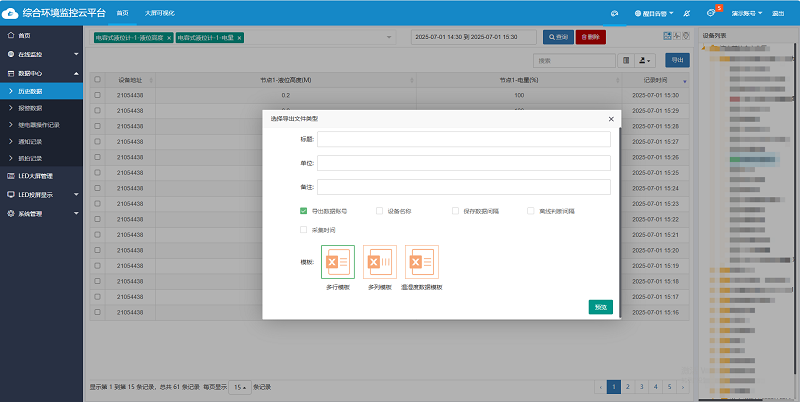Go to page 2 in pagination

(x=627, y=385)
